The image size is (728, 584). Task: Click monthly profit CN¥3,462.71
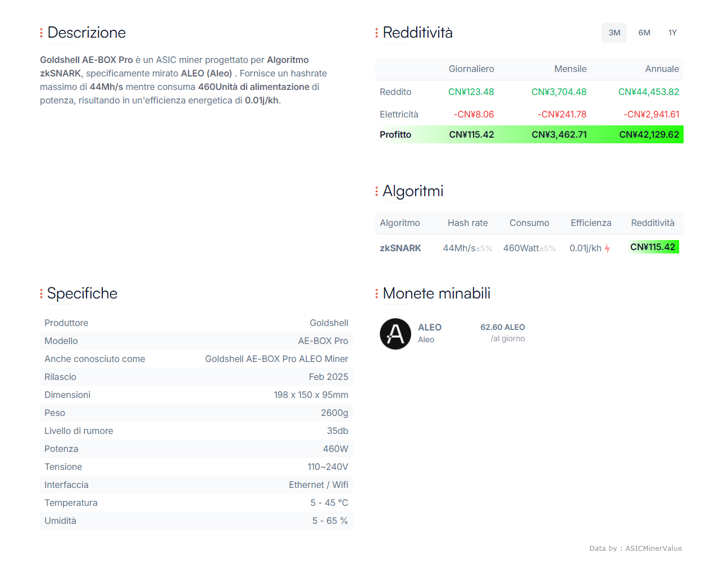(559, 134)
